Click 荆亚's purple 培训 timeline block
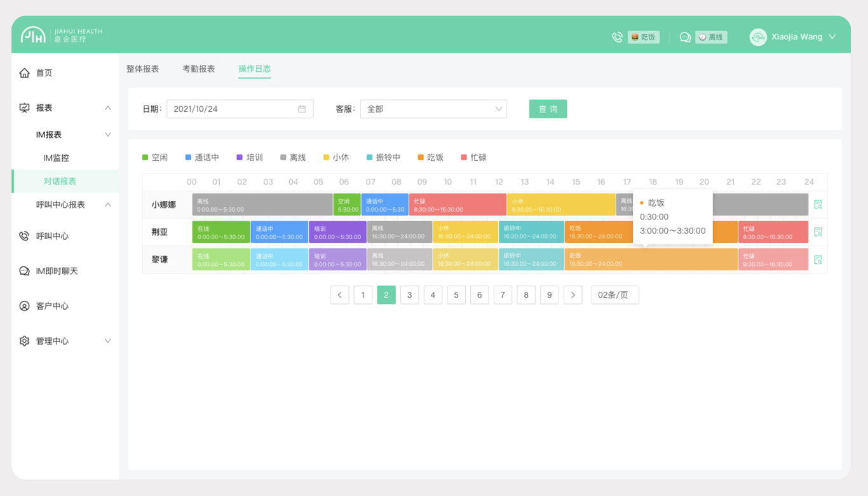This screenshot has height=496, width=868. [x=337, y=232]
